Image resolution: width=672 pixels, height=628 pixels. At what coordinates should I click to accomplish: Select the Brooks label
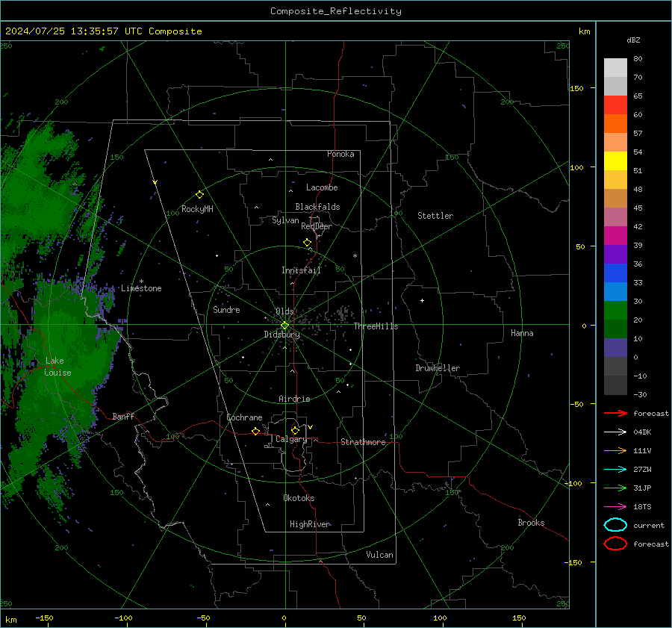pos(531,523)
